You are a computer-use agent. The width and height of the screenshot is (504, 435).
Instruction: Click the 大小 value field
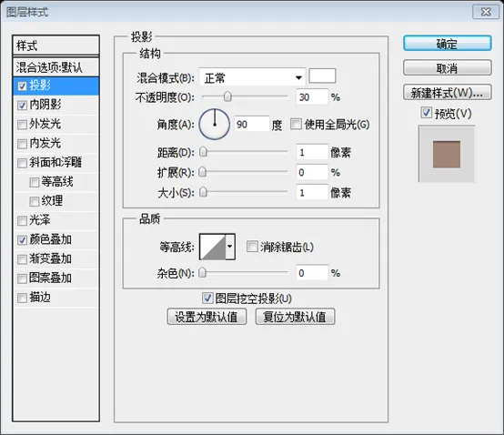tap(312, 193)
